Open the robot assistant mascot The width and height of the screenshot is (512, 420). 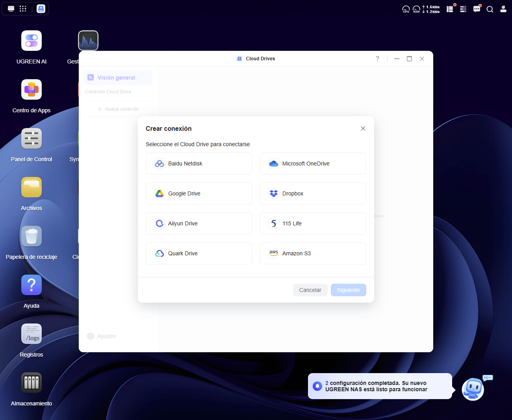(x=473, y=389)
